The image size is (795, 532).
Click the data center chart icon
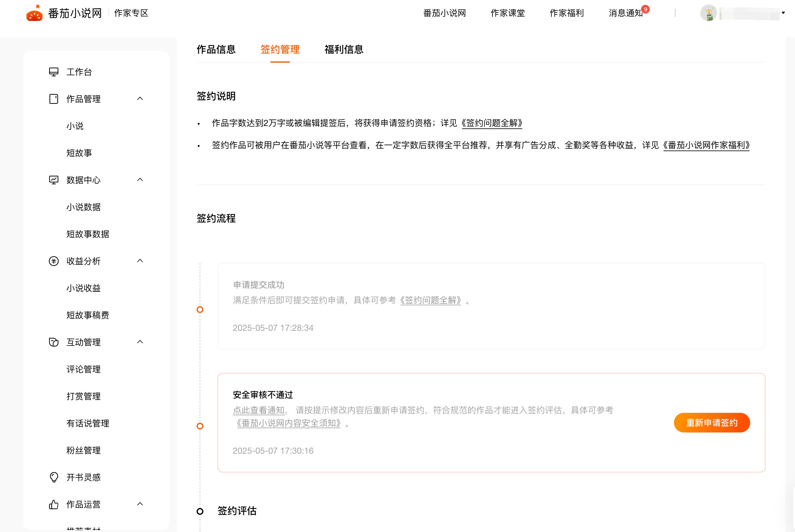(x=54, y=180)
